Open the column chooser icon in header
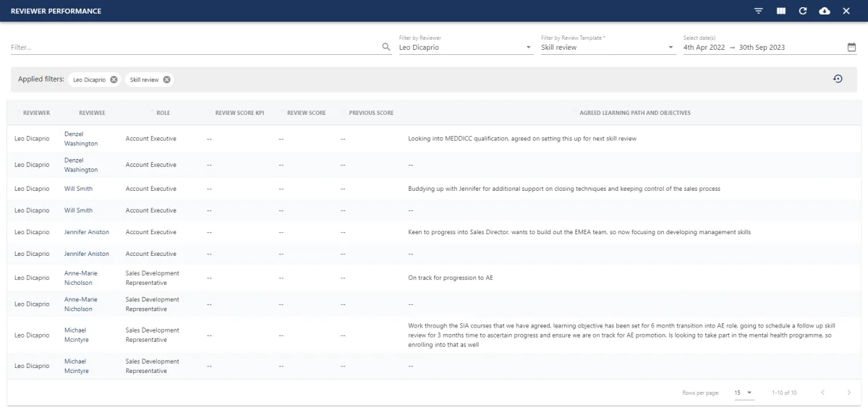Screen dimensions: 868x420 [x=780, y=11]
